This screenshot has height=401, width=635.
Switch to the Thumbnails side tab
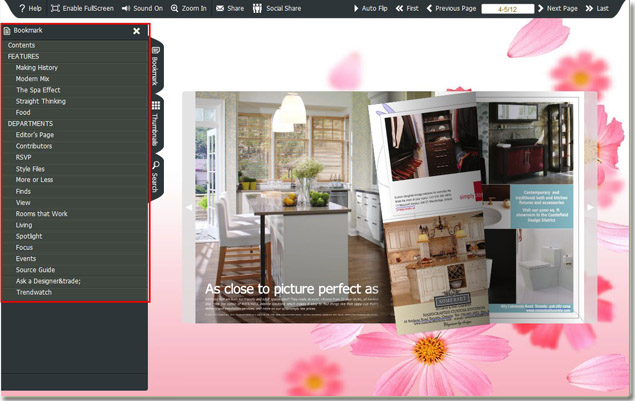pyautogui.click(x=156, y=124)
